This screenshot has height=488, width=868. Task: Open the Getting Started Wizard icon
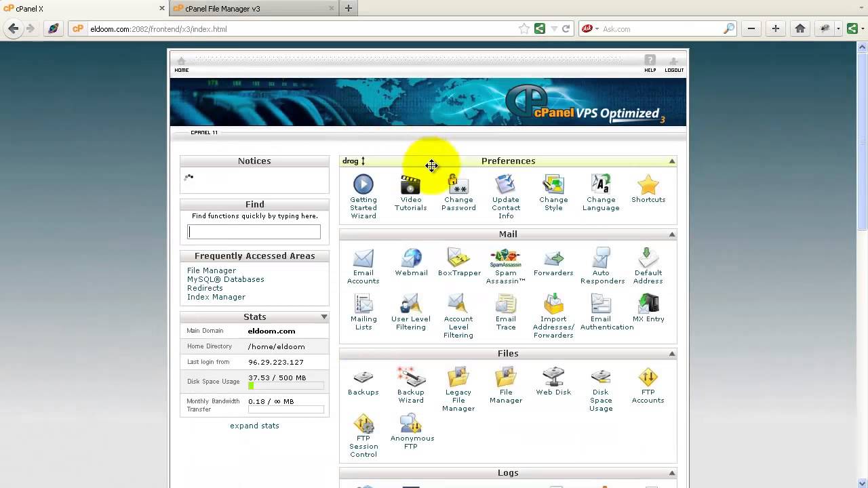click(363, 184)
